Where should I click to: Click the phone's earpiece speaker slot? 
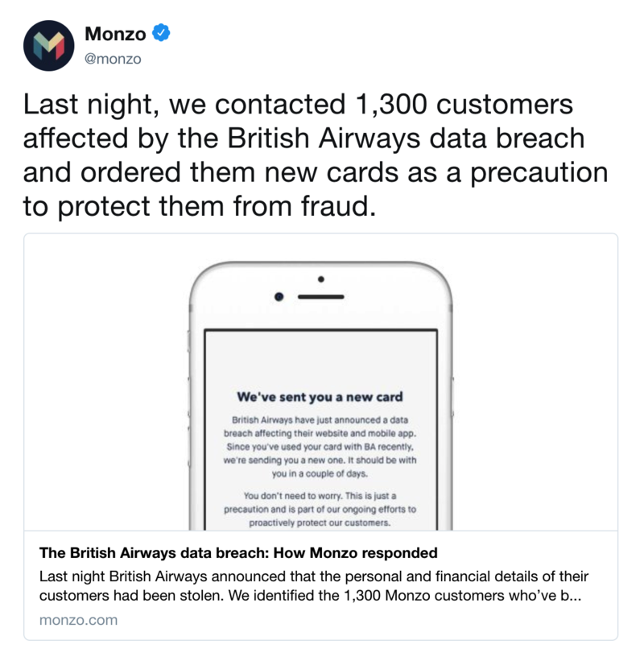tap(320, 297)
